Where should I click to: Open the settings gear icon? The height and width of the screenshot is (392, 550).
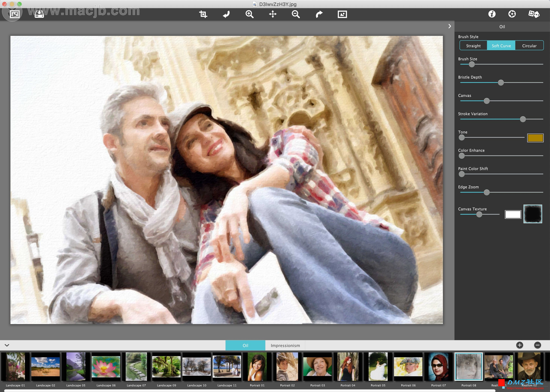tap(512, 14)
